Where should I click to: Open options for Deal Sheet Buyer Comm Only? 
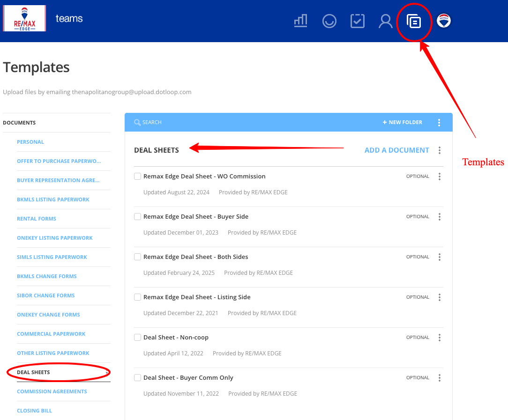point(439,377)
